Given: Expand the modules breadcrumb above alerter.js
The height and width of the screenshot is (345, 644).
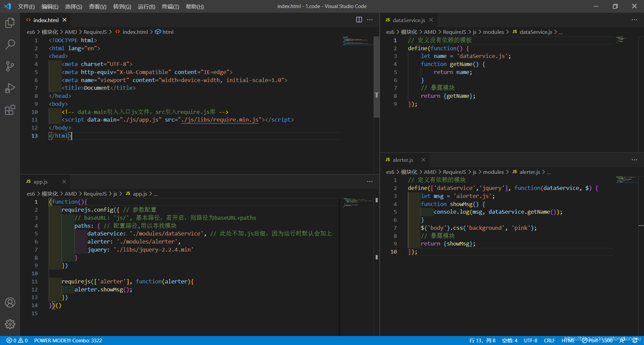Looking at the screenshot, I should point(493,172).
